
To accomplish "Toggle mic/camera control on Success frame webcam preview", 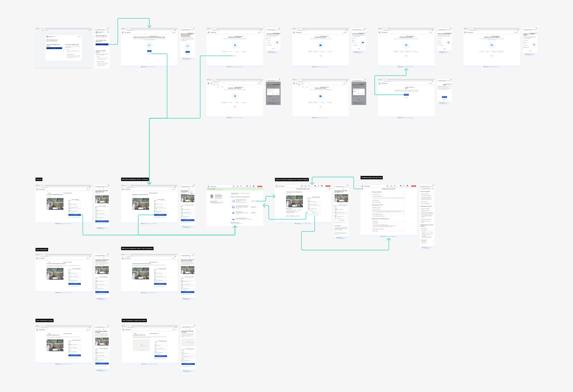I will (x=55, y=208).
